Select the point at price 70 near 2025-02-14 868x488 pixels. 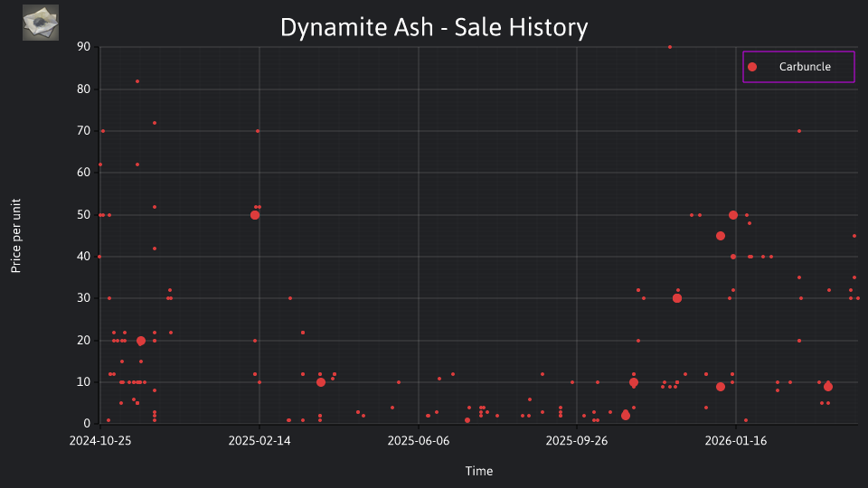point(258,131)
